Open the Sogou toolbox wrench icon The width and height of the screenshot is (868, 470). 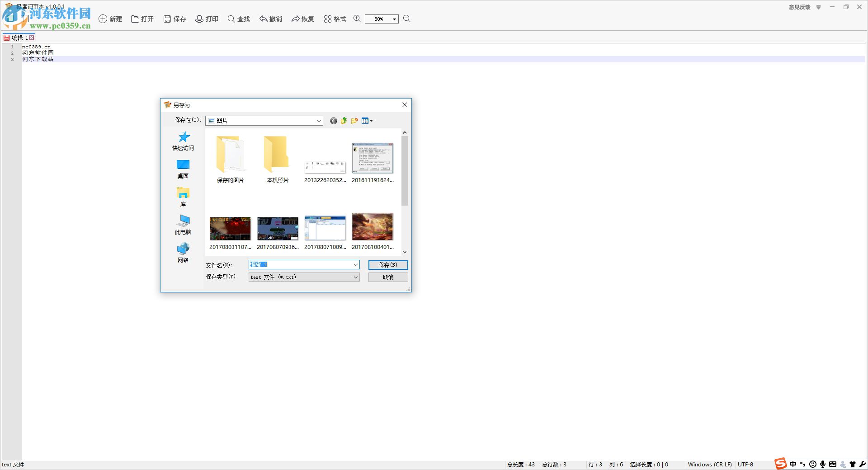point(863,464)
